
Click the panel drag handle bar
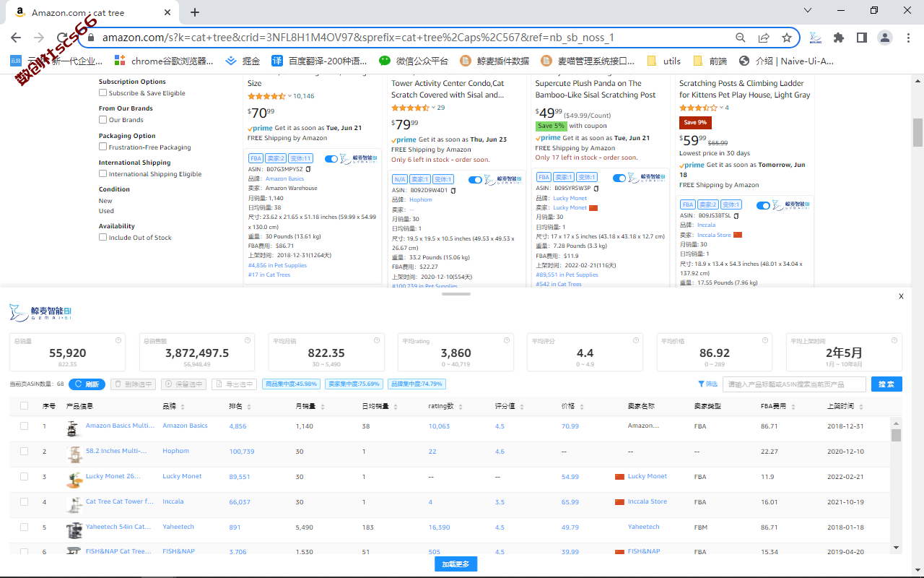click(456, 294)
